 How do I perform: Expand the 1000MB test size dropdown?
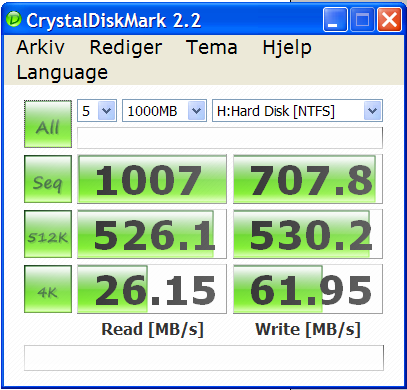pyautogui.click(x=196, y=111)
